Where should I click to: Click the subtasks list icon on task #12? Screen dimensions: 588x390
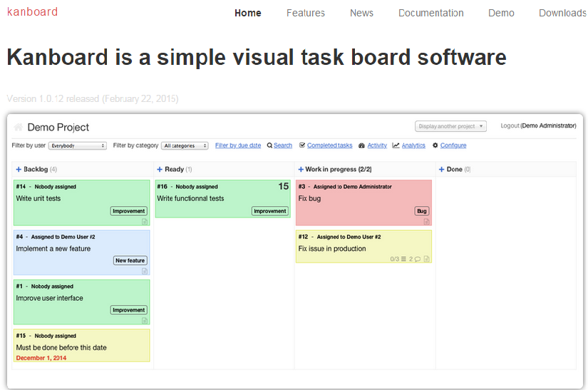tap(403, 259)
